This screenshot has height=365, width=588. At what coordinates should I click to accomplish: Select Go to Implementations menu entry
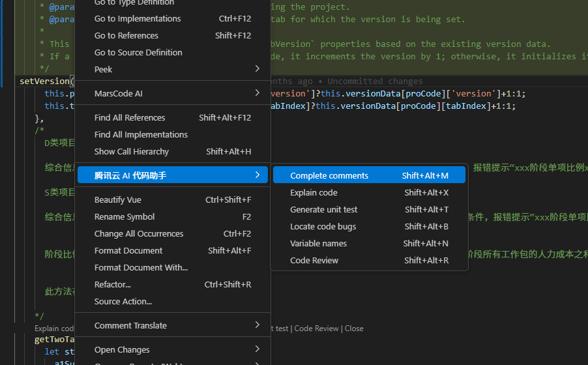coord(173,19)
